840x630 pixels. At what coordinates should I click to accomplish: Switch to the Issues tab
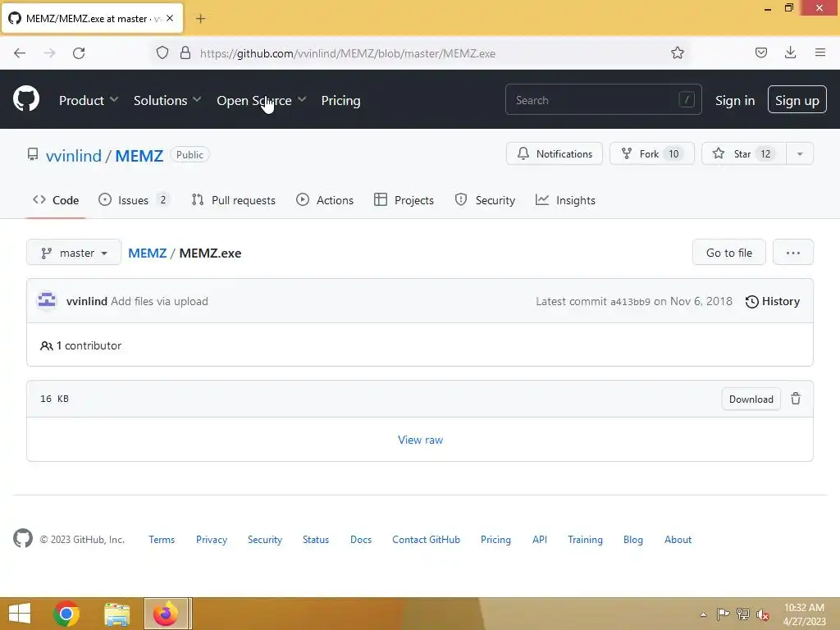(x=134, y=200)
